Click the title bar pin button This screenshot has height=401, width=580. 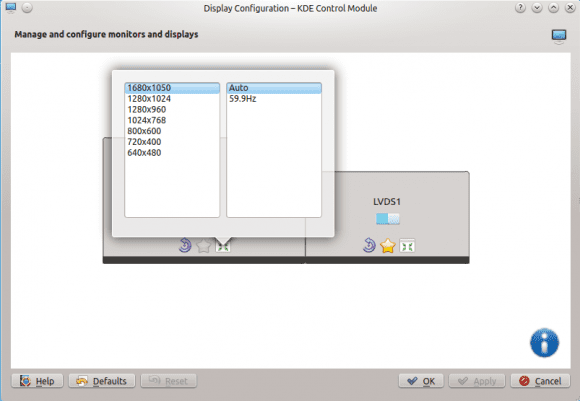click(27, 8)
